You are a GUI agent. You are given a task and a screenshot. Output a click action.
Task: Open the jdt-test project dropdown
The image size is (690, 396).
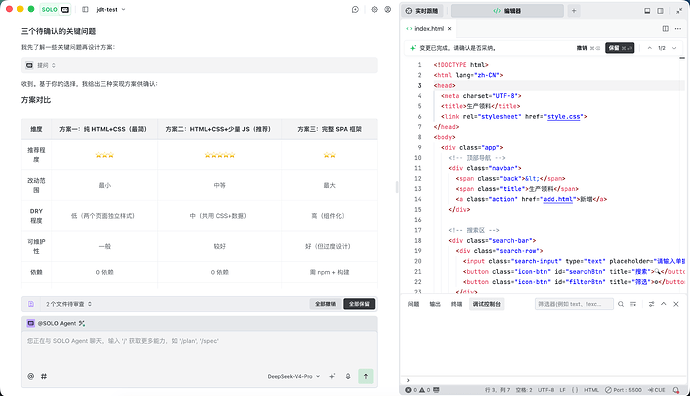tap(111, 9)
